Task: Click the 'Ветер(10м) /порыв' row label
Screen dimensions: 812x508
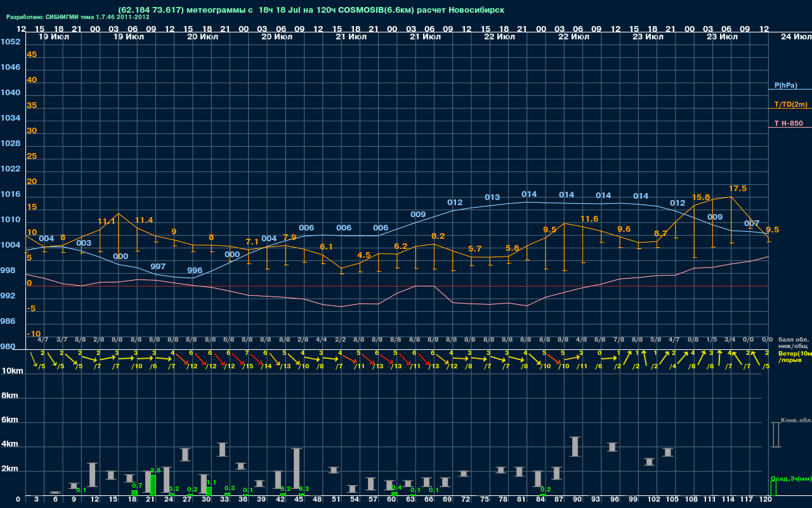Action: (794, 356)
